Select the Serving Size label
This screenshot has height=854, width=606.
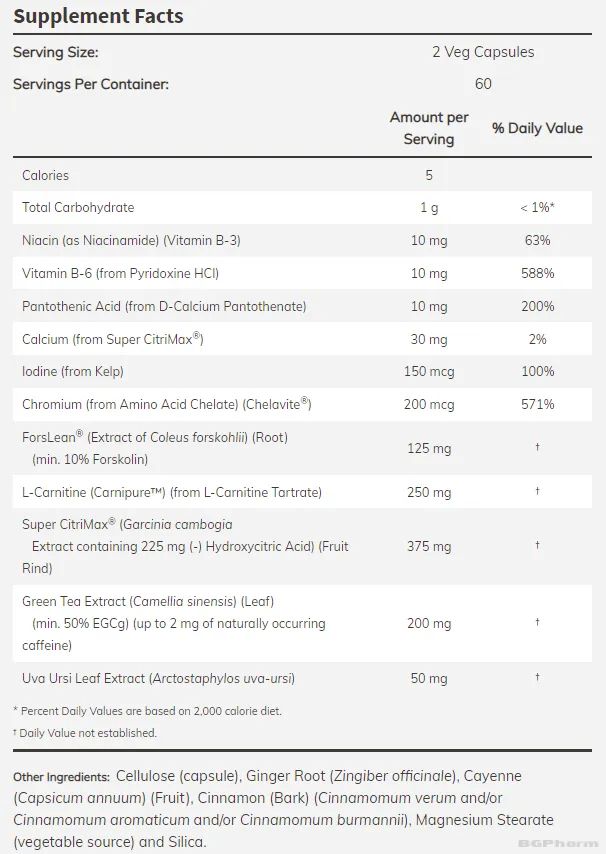click(x=55, y=52)
